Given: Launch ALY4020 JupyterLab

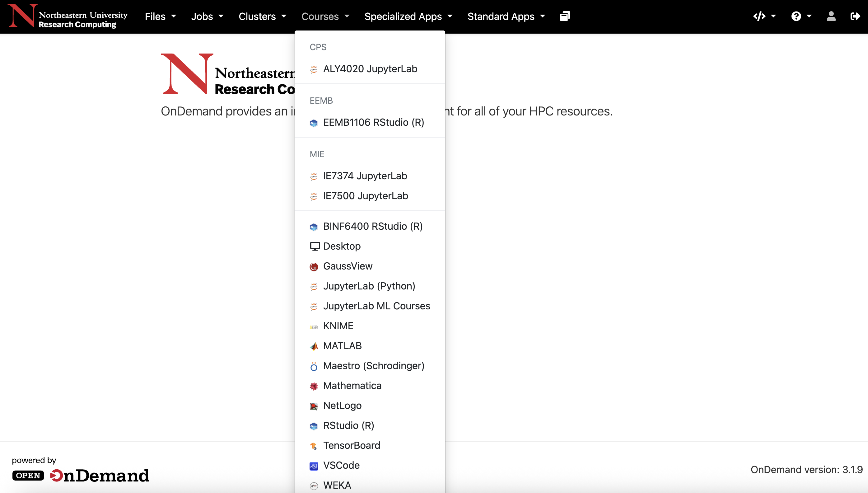Looking at the screenshot, I should tap(370, 69).
